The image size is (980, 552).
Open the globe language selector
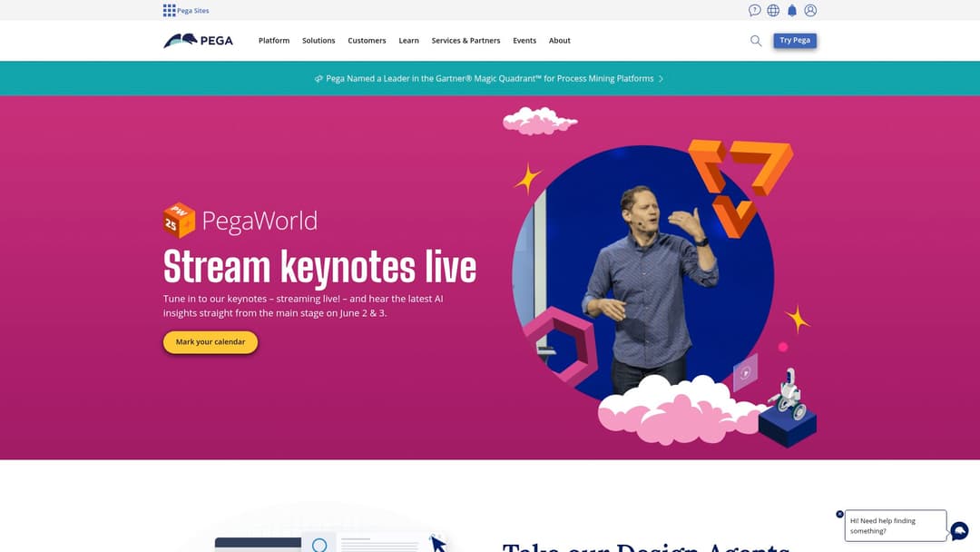tap(773, 10)
